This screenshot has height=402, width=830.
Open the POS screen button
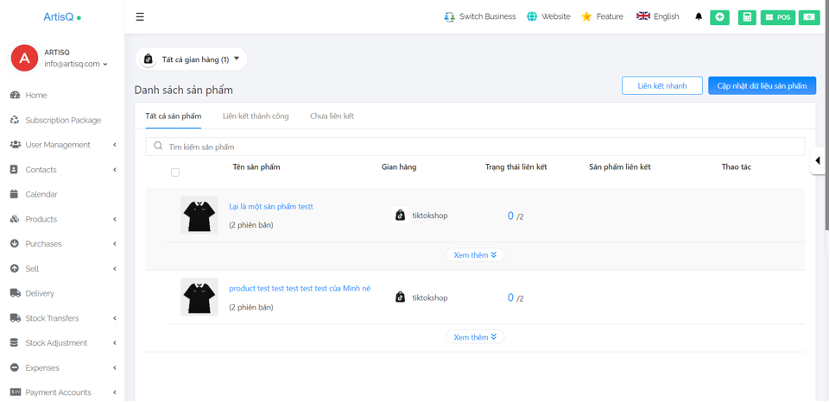(777, 17)
